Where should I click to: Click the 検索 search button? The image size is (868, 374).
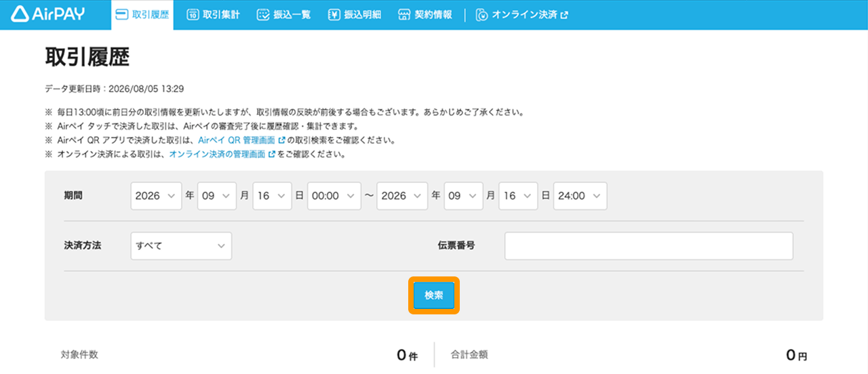pos(434,295)
